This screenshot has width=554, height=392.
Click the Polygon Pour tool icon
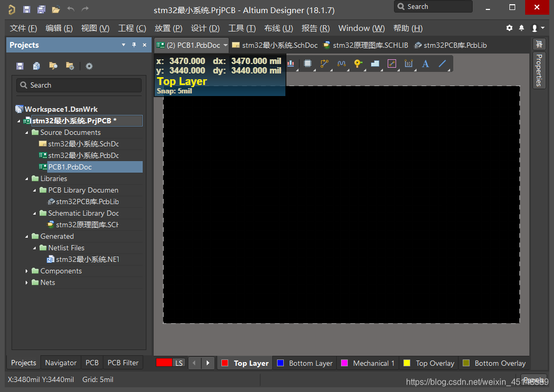click(x=375, y=63)
